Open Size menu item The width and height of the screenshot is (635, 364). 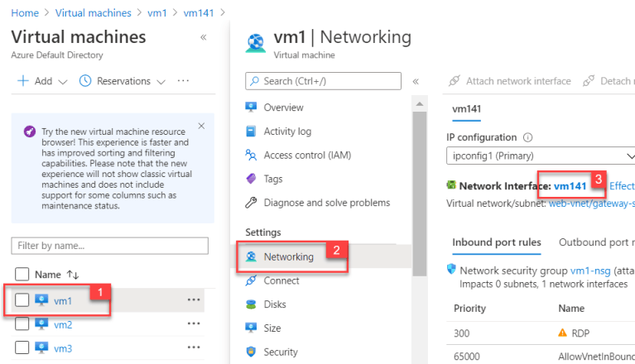272,328
